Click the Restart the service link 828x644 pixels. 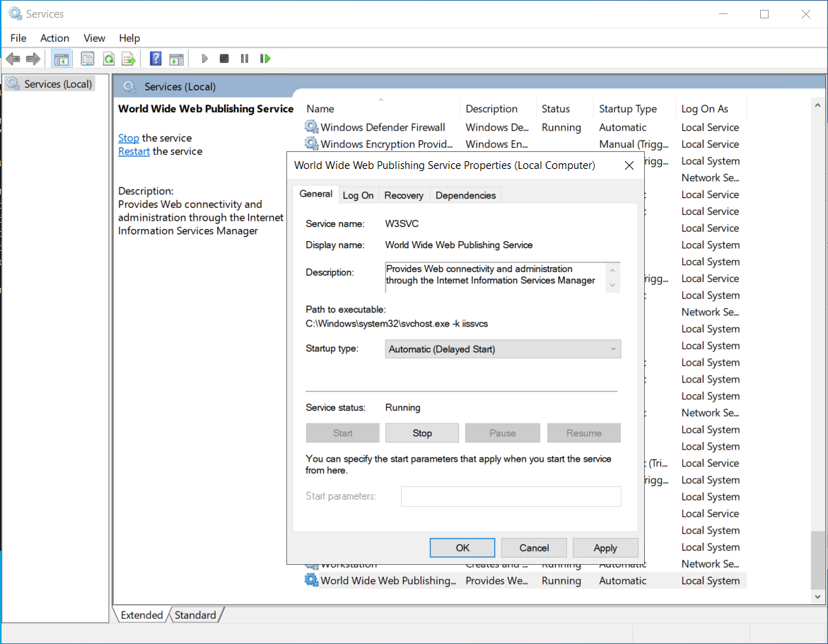point(134,151)
